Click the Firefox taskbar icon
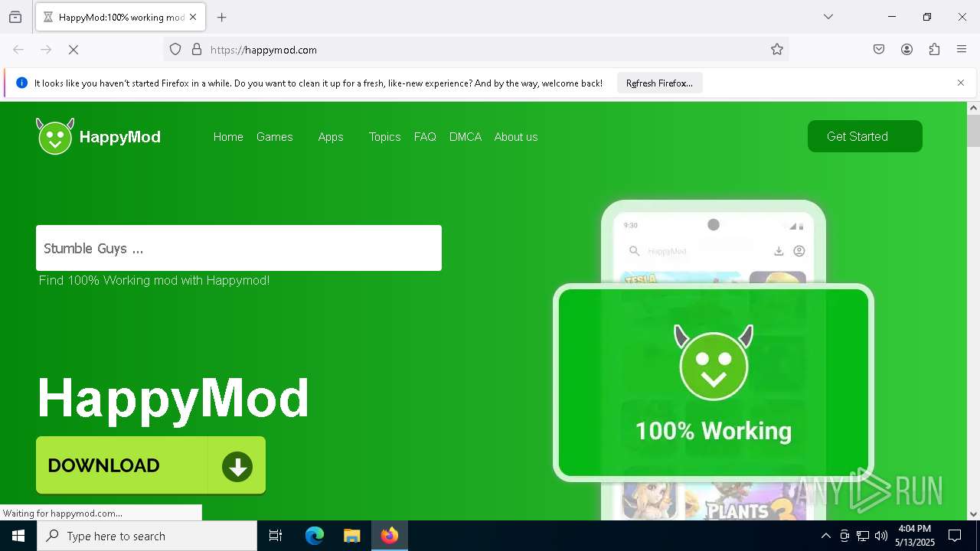 pos(390,536)
